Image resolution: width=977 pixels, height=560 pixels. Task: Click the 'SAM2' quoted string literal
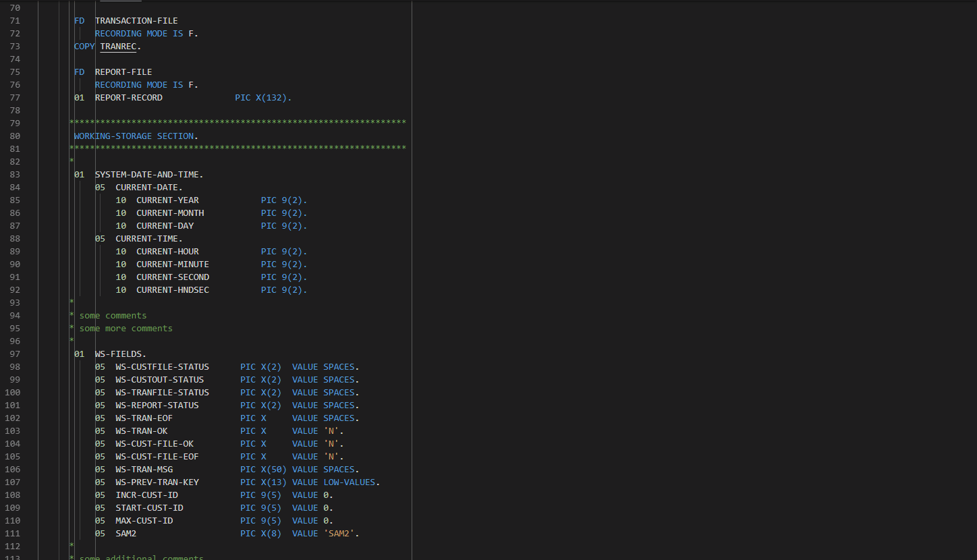point(339,534)
